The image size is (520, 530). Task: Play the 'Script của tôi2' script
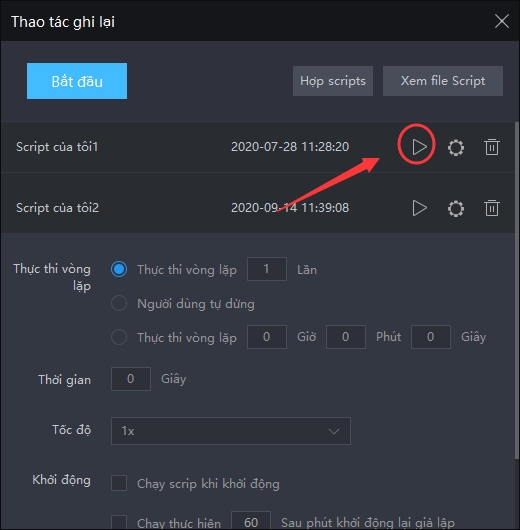point(419,208)
